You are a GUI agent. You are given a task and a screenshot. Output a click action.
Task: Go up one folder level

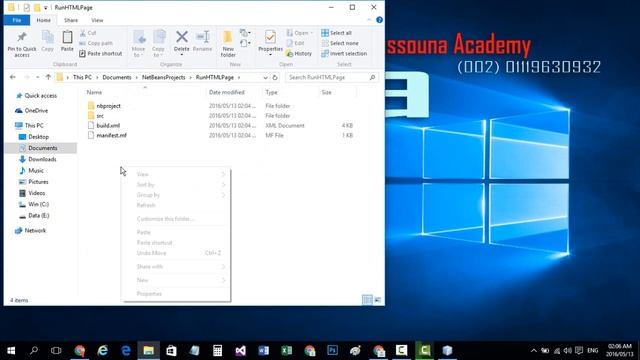click(48, 77)
